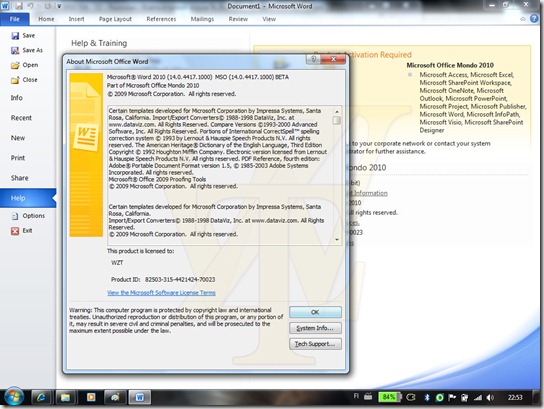
Task: Open the Microsoft Software License Terms link
Action: coord(161,293)
